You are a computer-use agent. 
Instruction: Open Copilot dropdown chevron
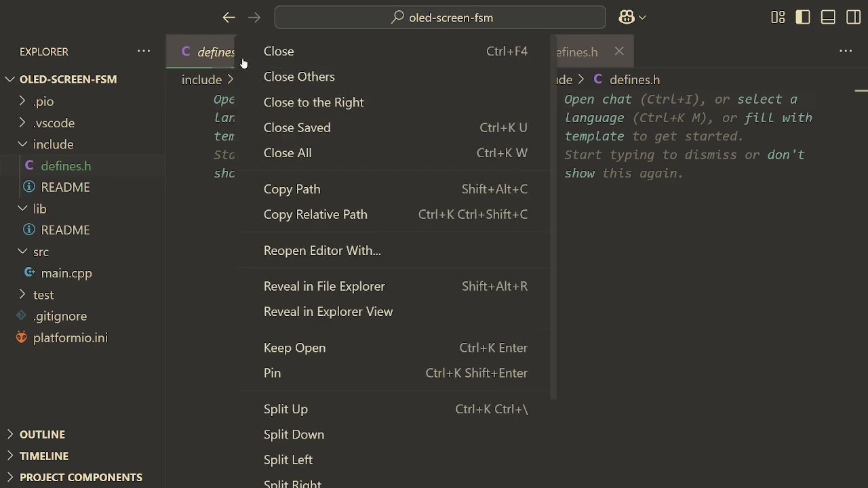tap(643, 18)
